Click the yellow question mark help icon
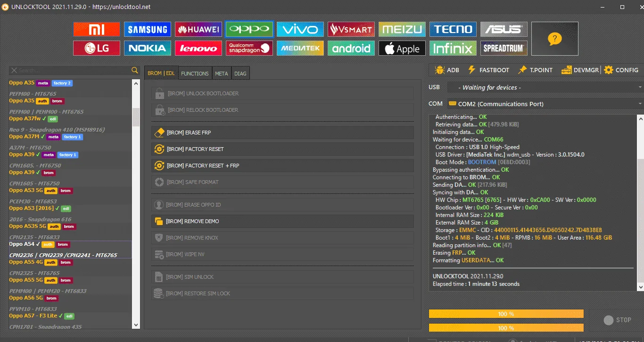 [555, 39]
